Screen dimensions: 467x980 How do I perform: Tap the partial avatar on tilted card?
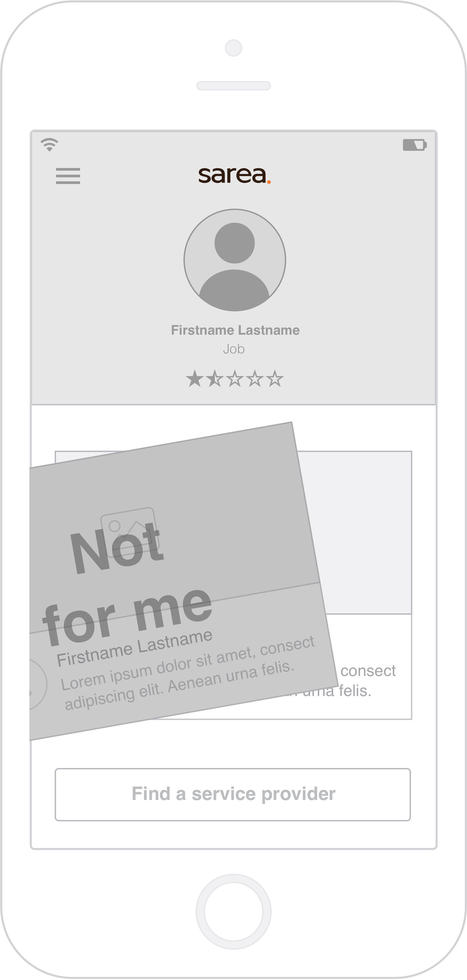pyautogui.click(x=38, y=685)
